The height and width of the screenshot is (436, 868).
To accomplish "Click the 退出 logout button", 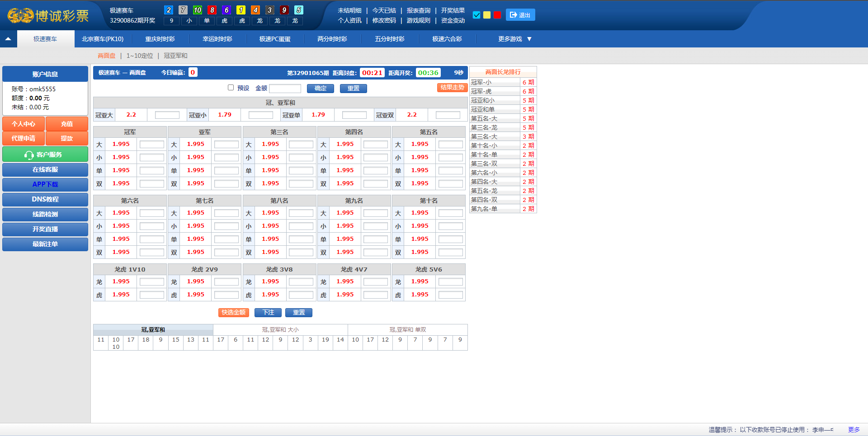I will click(x=520, y=15).
